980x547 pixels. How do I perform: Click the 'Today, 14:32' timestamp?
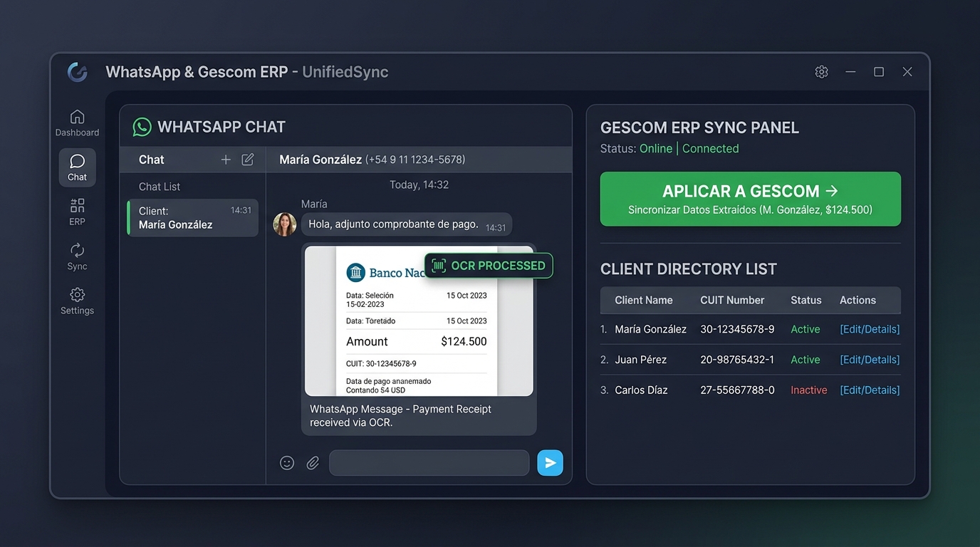(419, 184)
